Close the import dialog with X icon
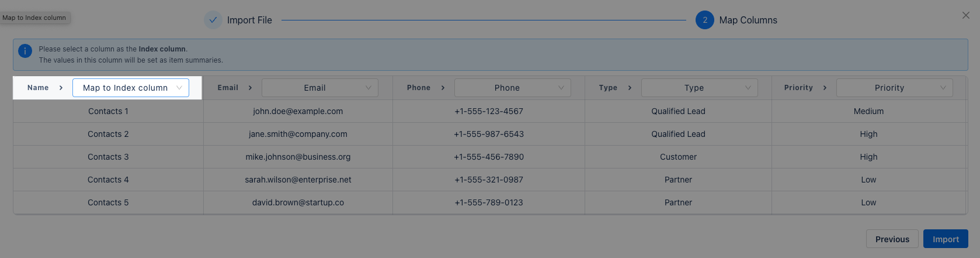 pos(966,15)
